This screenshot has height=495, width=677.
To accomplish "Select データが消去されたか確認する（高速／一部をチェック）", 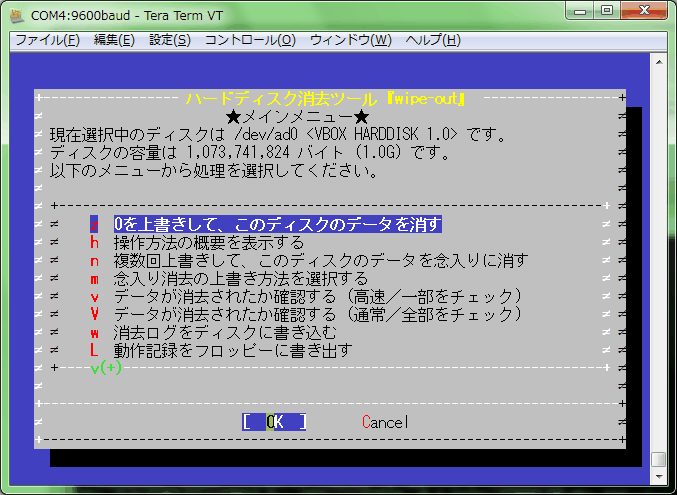I will coord(318,297).
